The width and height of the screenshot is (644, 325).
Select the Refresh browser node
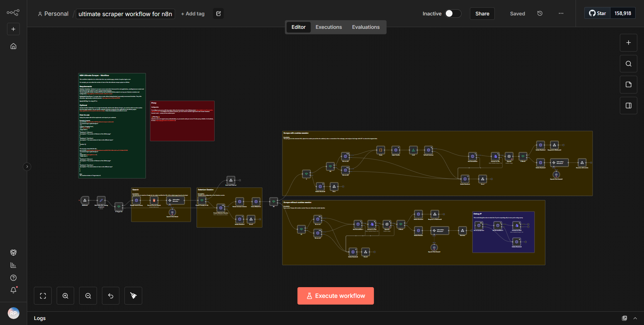[428, 150]
